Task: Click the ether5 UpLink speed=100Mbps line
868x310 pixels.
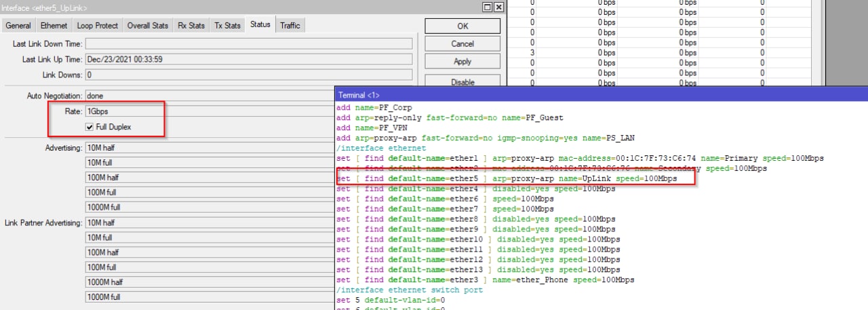Action: click(507, 178)
